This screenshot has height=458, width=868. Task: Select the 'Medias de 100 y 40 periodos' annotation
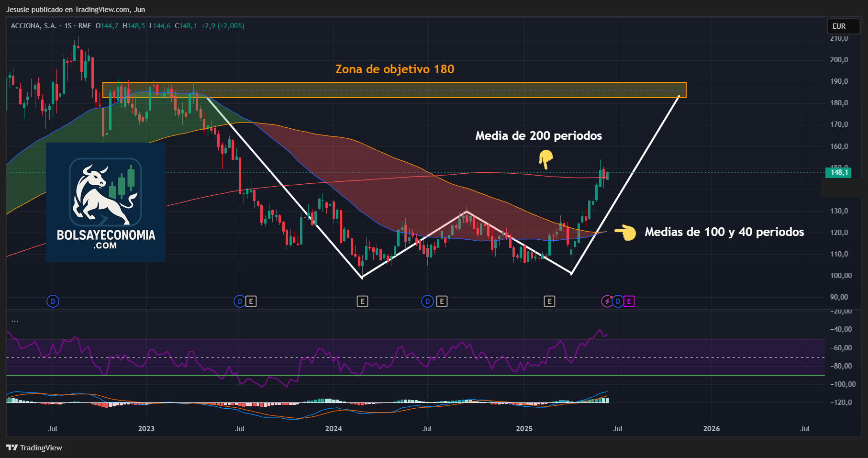724,232
